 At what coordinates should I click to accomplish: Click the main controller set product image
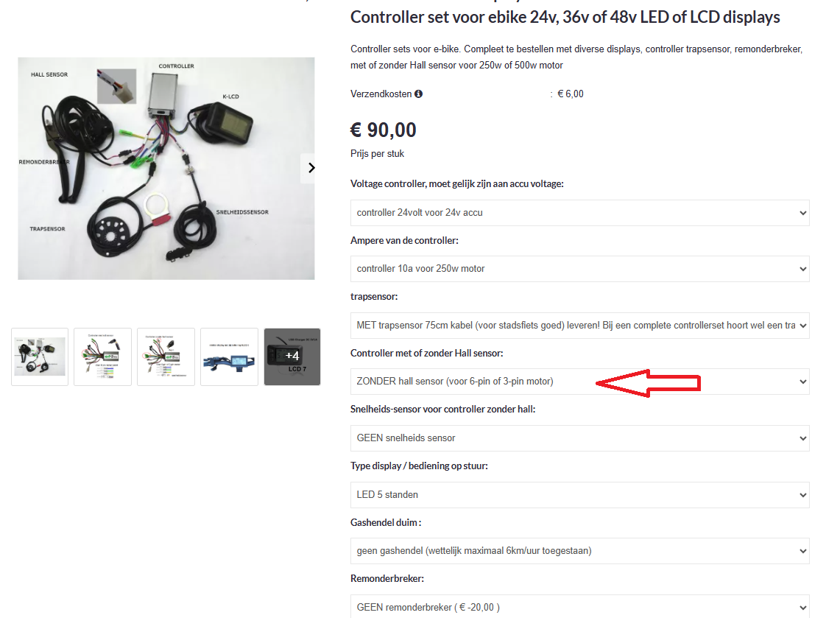tap(166, 168)
